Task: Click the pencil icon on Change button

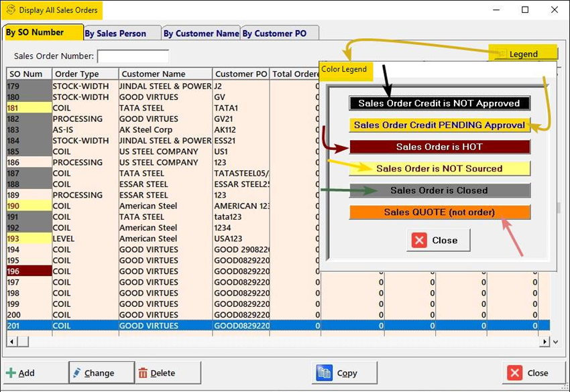Action: tap(76, 373)
